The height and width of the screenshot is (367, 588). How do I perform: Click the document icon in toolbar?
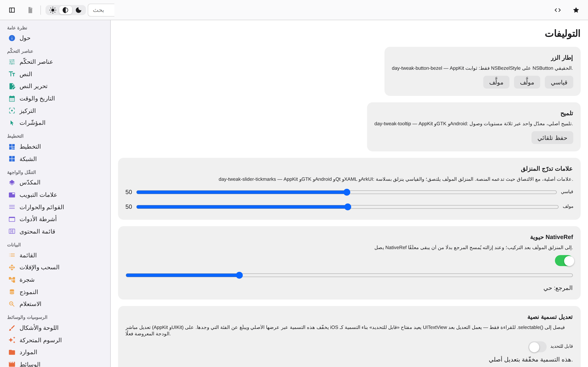30,10
